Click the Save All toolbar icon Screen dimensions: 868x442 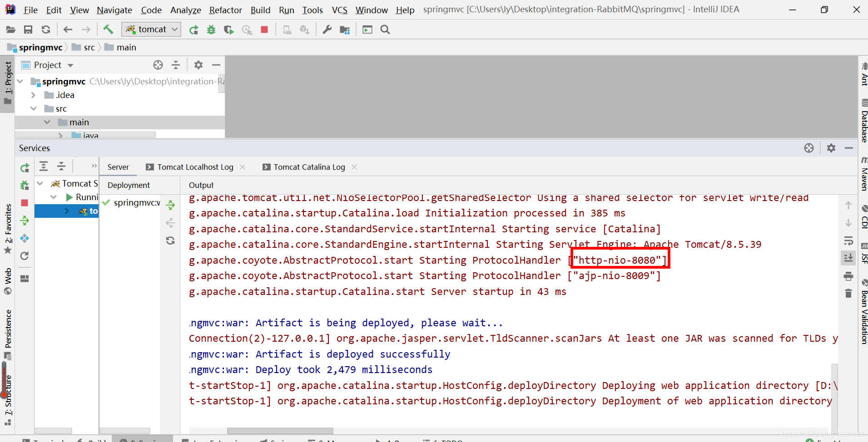pos(28,30)
